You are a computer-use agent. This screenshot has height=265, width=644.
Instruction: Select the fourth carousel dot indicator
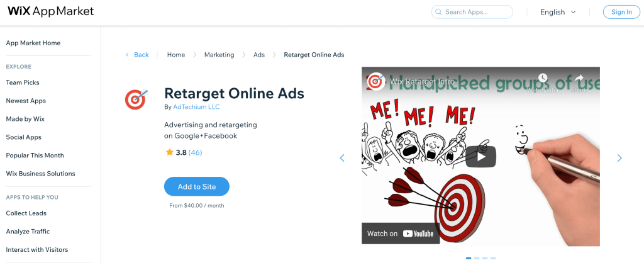[x=493, y=258]
